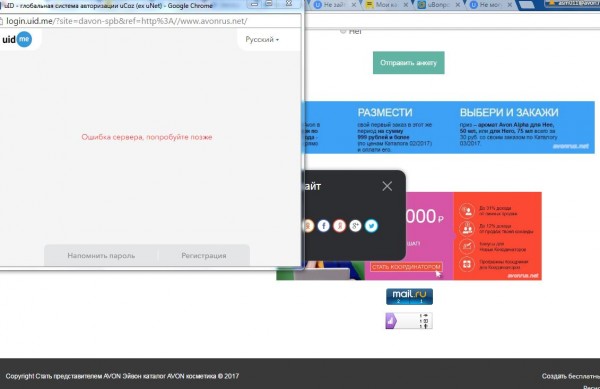Click the Стать координатором button

click(406, 267)
